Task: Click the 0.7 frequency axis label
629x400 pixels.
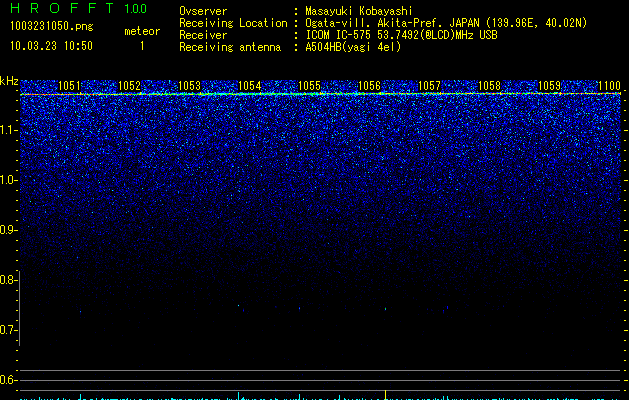Action: click(8, 330)
